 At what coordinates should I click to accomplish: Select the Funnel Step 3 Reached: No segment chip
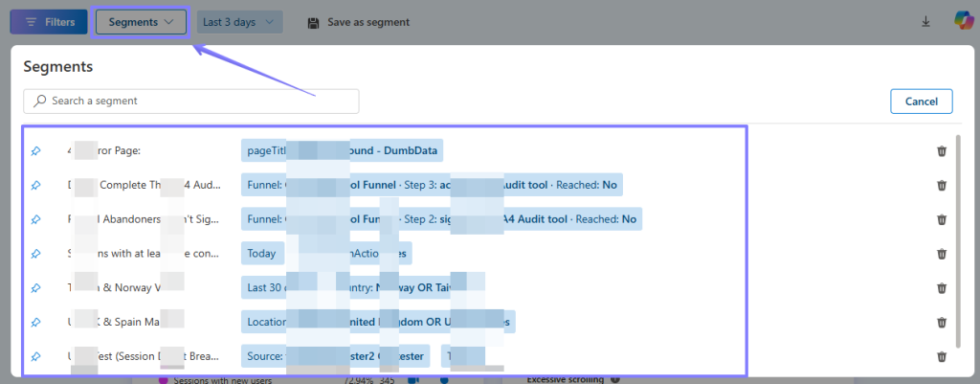click(x=432, y=185)
